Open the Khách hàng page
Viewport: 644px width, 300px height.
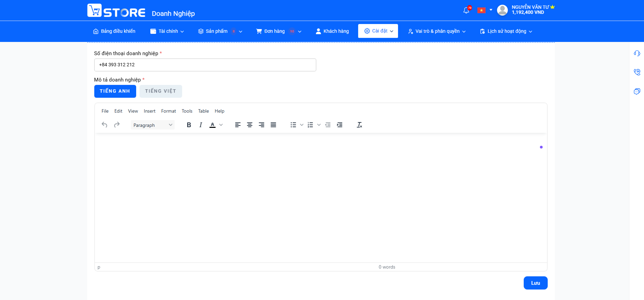pos(332,31)
